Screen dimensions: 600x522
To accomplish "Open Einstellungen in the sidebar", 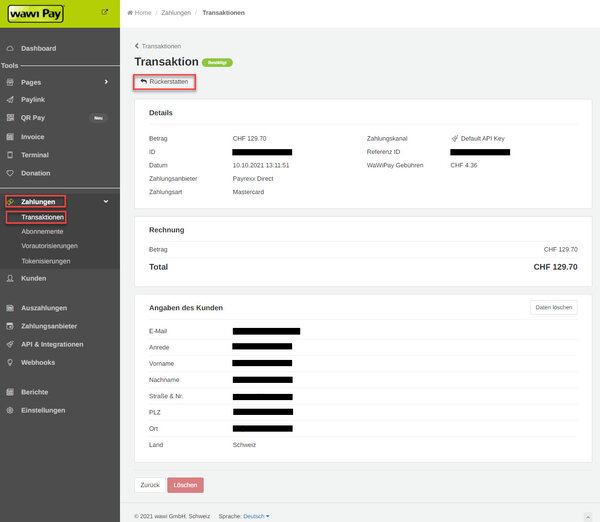I will pos(43,410).
